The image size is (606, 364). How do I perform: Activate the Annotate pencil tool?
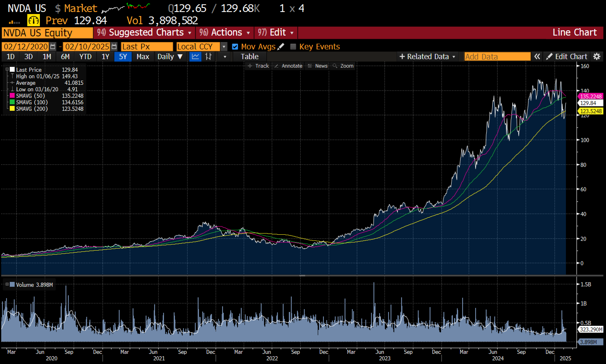pos(288,66)
